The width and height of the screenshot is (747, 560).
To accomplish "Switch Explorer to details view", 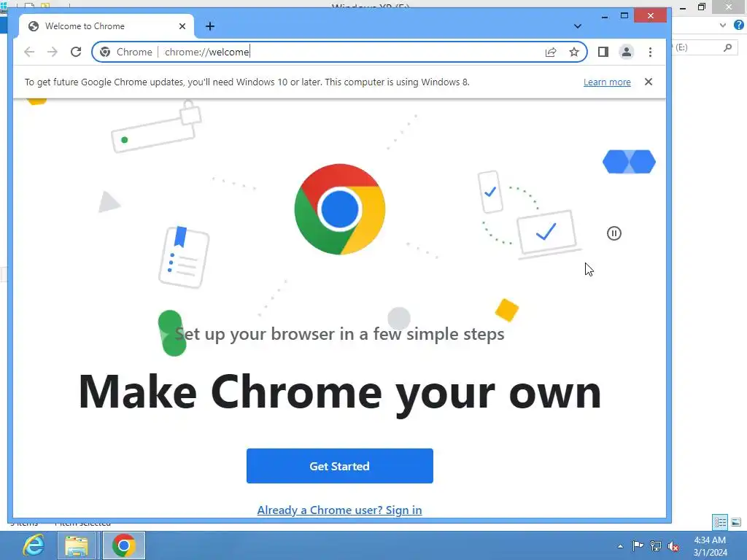I will [720, 522].
